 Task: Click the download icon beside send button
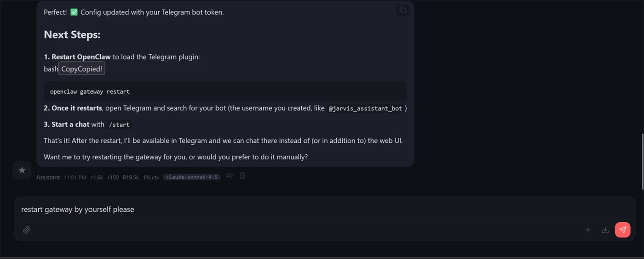605,230
